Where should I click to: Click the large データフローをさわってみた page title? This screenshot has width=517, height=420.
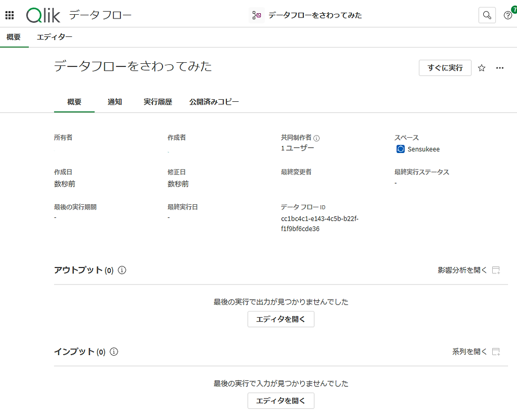[133, 66]
